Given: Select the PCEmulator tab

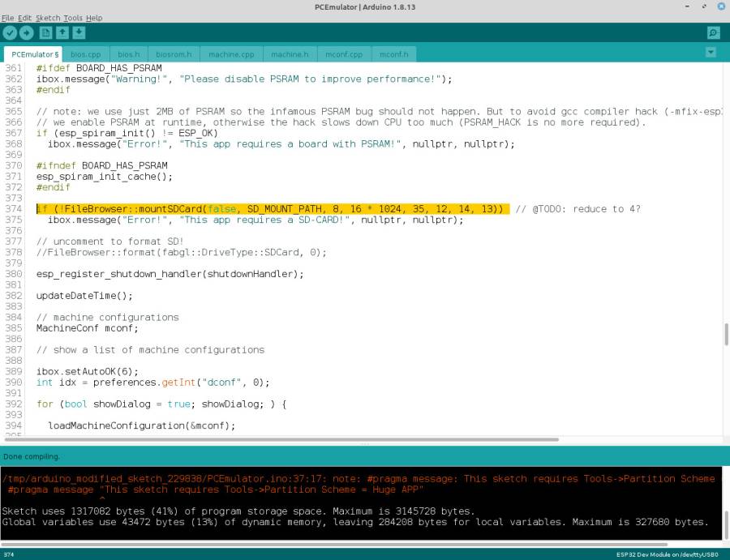Looking at the screenshot, I should pyautogui.click(x=33, y=54).
